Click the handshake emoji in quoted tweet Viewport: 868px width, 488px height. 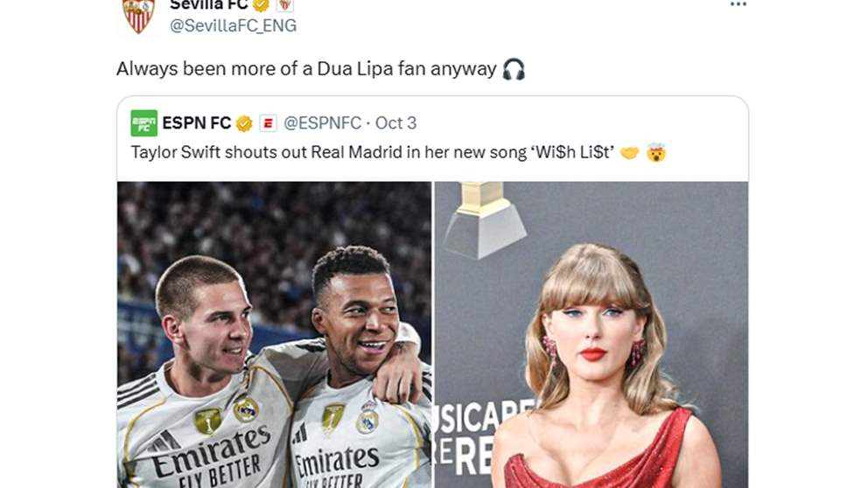coord(629,153)
